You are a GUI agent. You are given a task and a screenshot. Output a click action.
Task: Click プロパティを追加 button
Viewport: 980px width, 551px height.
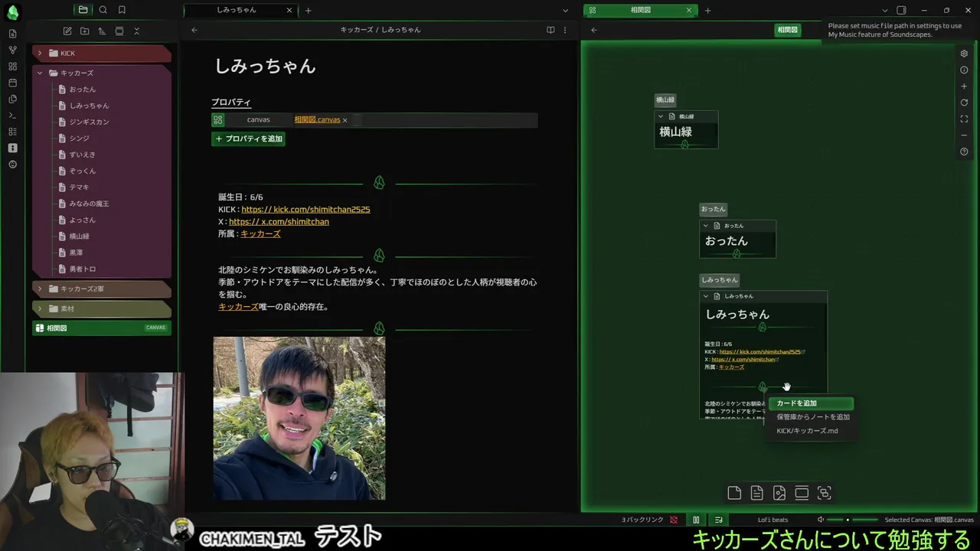pos(248,139)
